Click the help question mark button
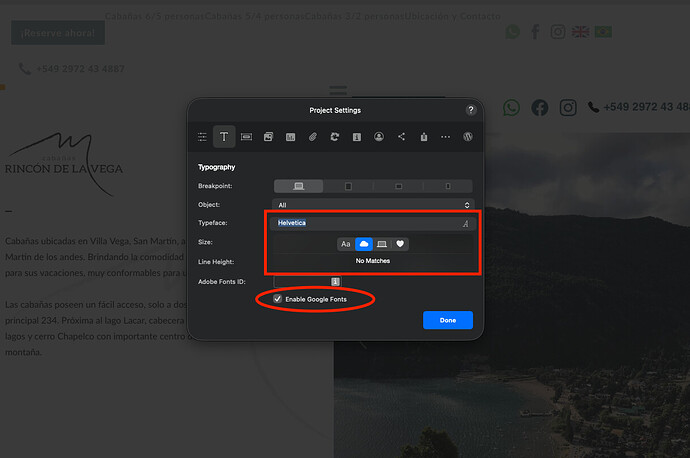This screenshot has width=690, height=458. coord(471,110)
